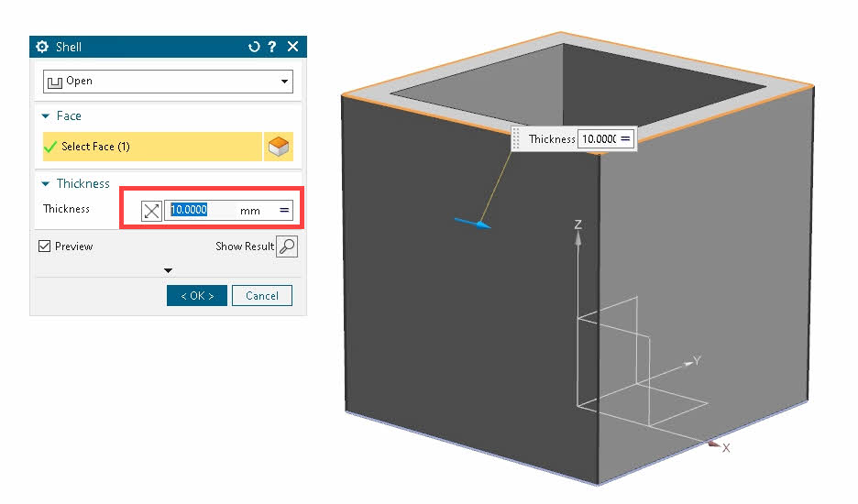Expand more options arrow below Preview
Screen dimensions: 858x504
click(x=168, y=270)
